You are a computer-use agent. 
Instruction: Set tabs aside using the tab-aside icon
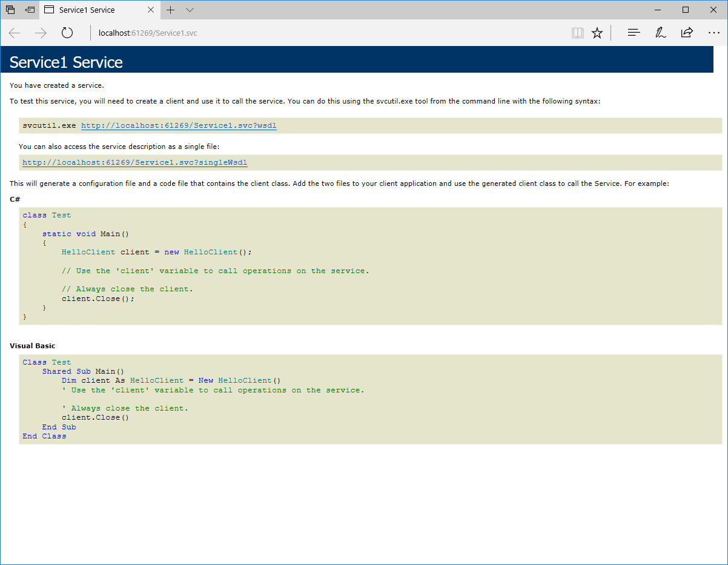(x=30, y=10)
